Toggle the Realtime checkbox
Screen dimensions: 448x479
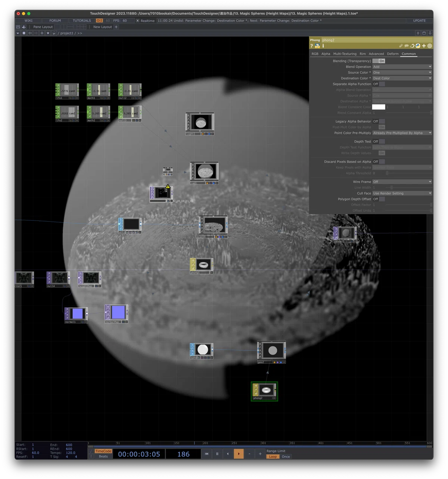(x=138, y=21)
